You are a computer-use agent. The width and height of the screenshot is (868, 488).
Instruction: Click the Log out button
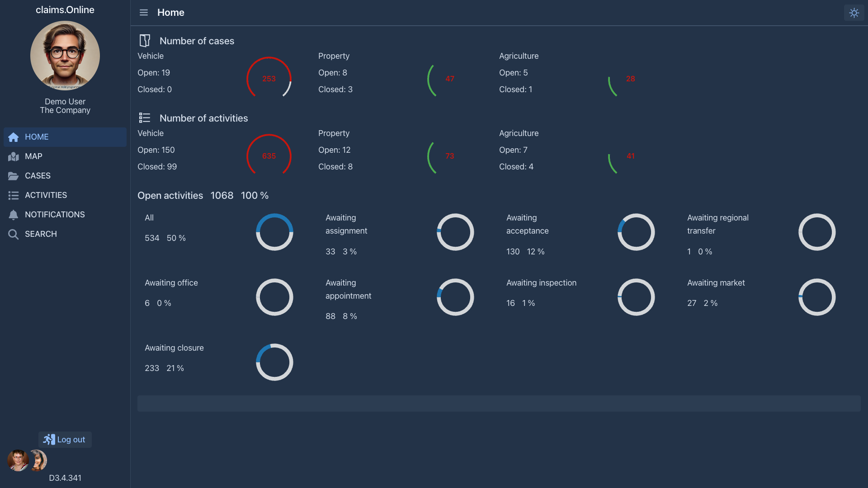[x=65, y=439]
